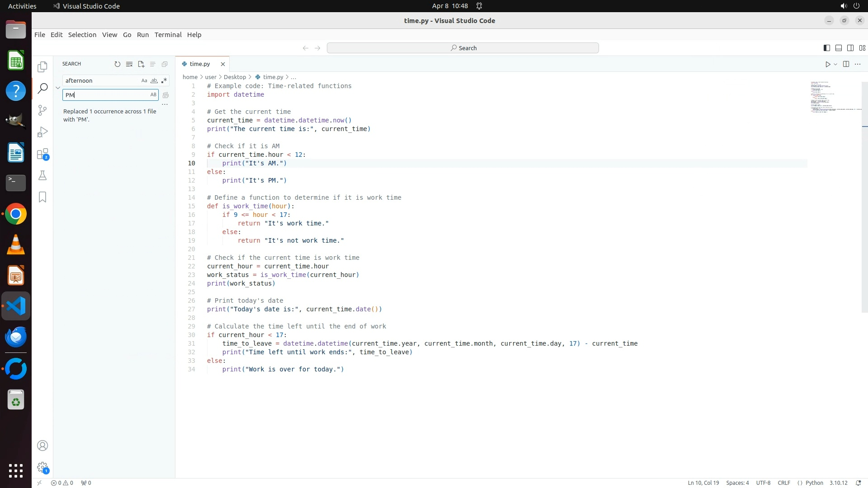Toggle Match Whole Word option

[154, 80]
